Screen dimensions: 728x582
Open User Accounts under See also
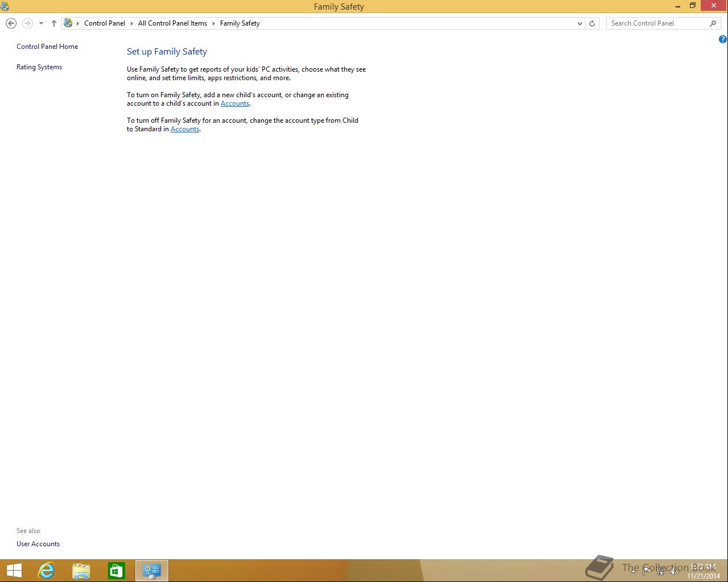tap(38, 544)
